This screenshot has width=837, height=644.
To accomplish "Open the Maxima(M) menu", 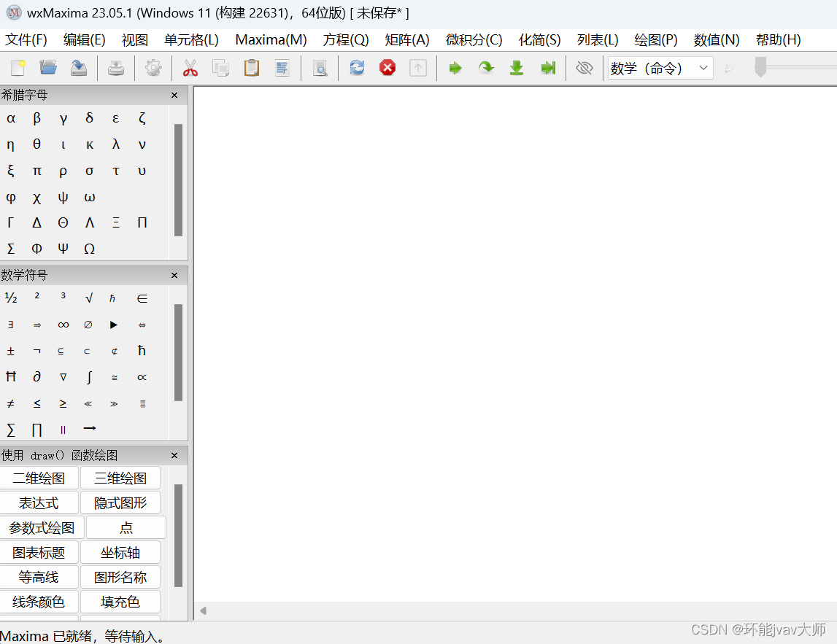I will (x=271, y=40).
